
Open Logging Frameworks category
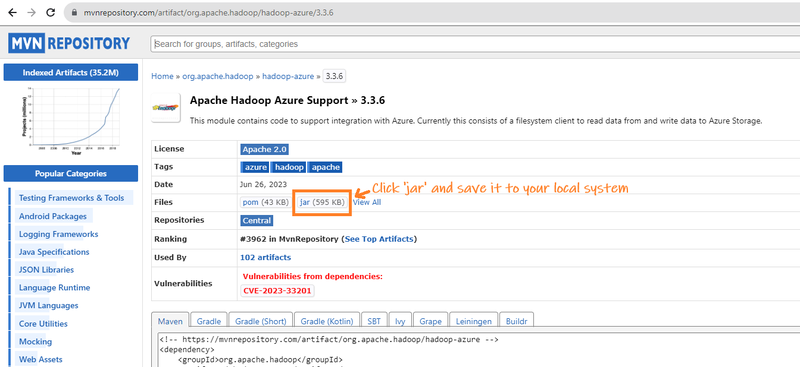(59, 234)
